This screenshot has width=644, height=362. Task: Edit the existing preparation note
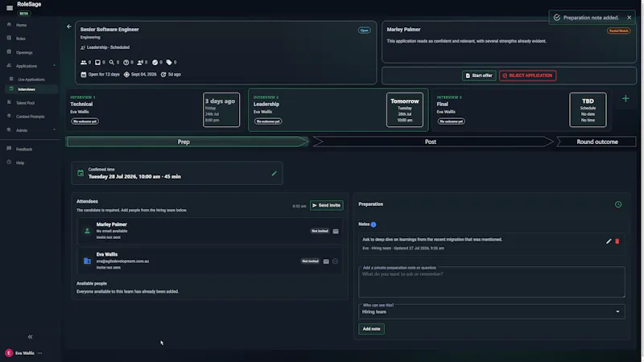tap(609, 241)
